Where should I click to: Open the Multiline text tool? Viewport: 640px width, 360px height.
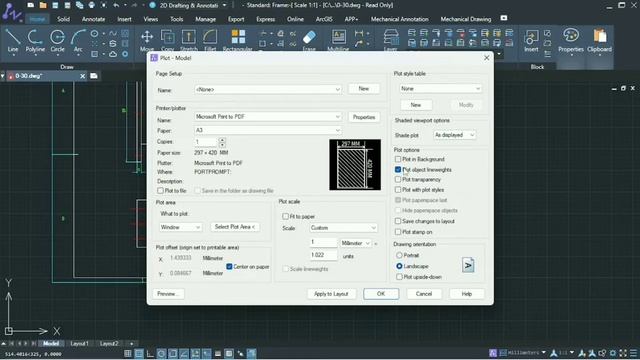pos(338,40)
